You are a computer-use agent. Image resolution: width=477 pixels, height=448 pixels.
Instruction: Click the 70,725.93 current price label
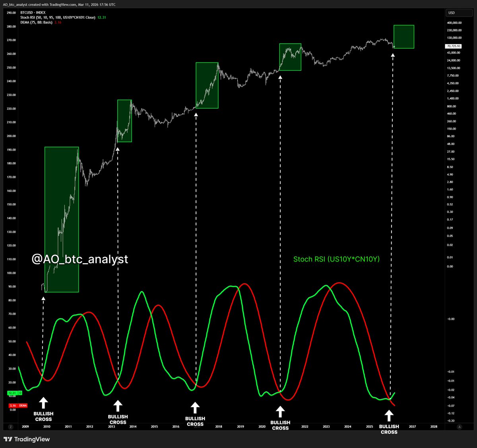454,46
